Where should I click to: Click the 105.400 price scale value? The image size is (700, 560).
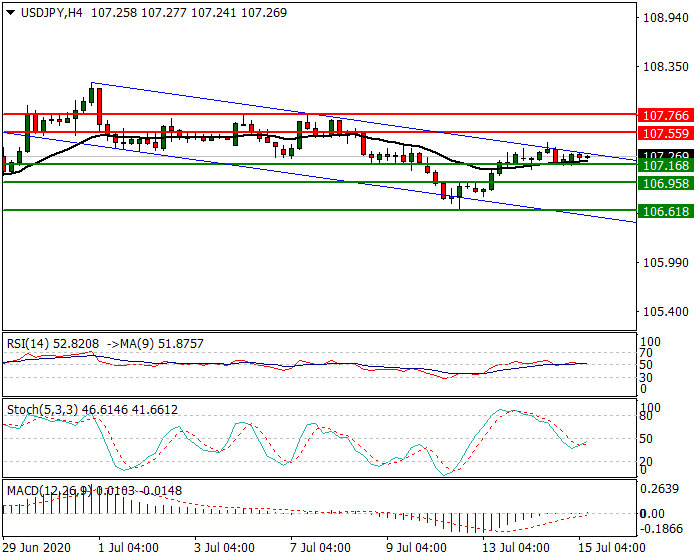coord(666,312)
